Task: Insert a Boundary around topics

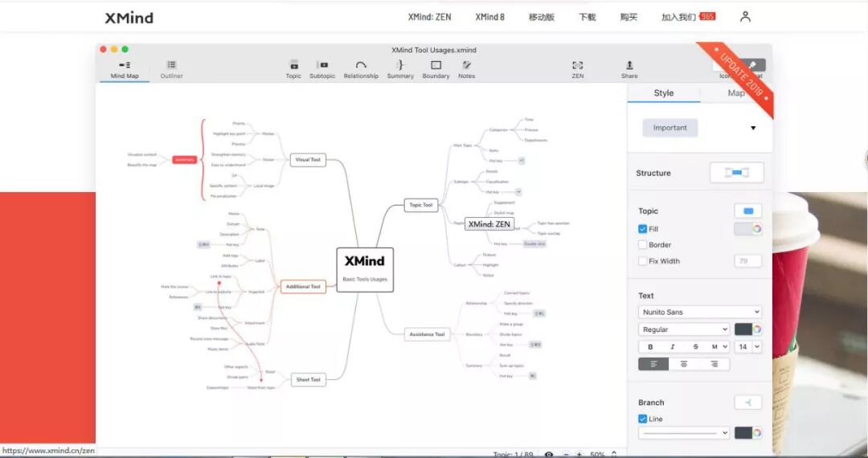Action: 436,70
